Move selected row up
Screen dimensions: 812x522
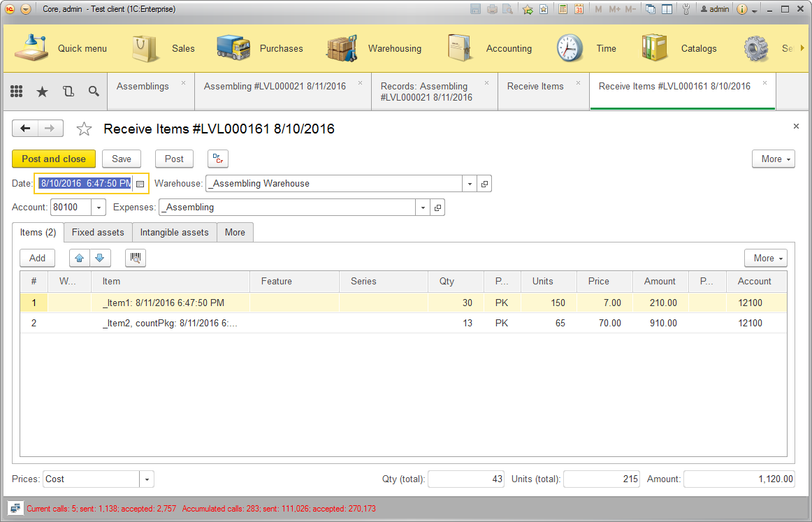pos(80,258)
